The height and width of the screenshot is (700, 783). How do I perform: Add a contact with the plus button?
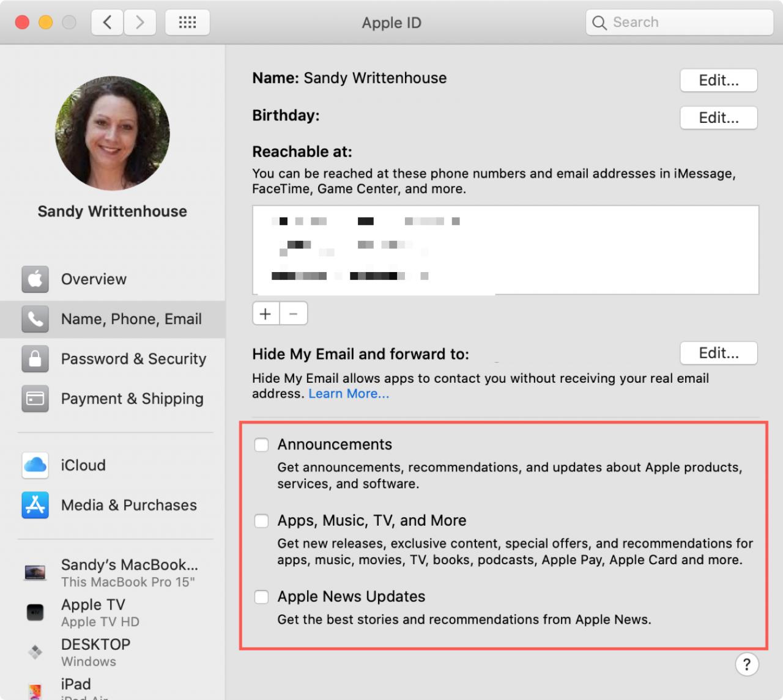[265, 314]
